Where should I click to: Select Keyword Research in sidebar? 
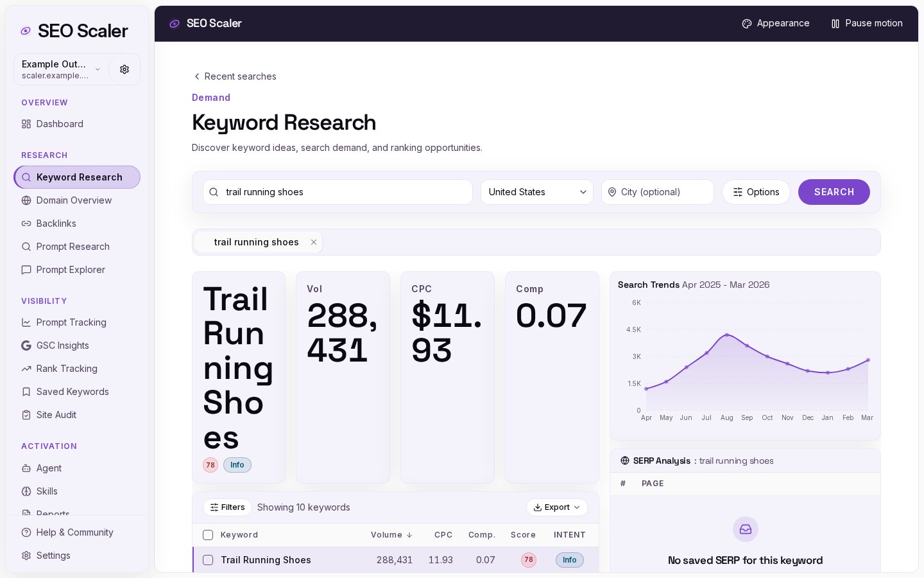[x=77, y=177]
